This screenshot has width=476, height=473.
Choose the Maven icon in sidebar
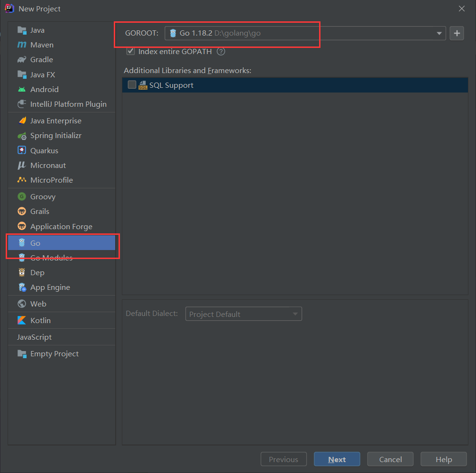click(22, 45)
